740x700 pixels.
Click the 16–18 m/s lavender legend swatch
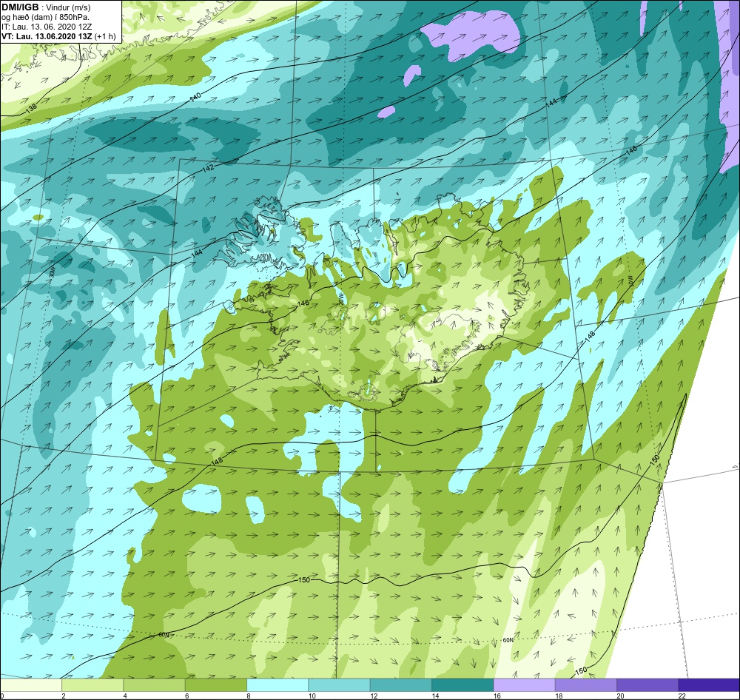525,684
